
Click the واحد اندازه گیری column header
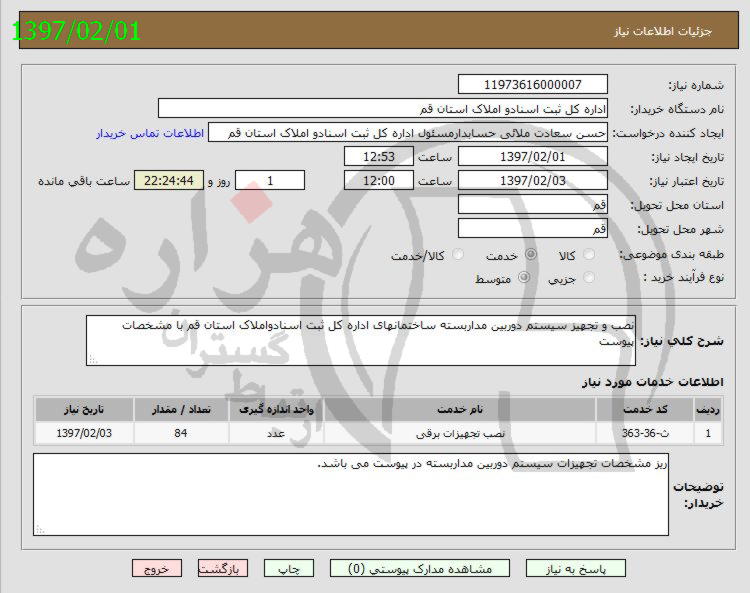[276, 409]
